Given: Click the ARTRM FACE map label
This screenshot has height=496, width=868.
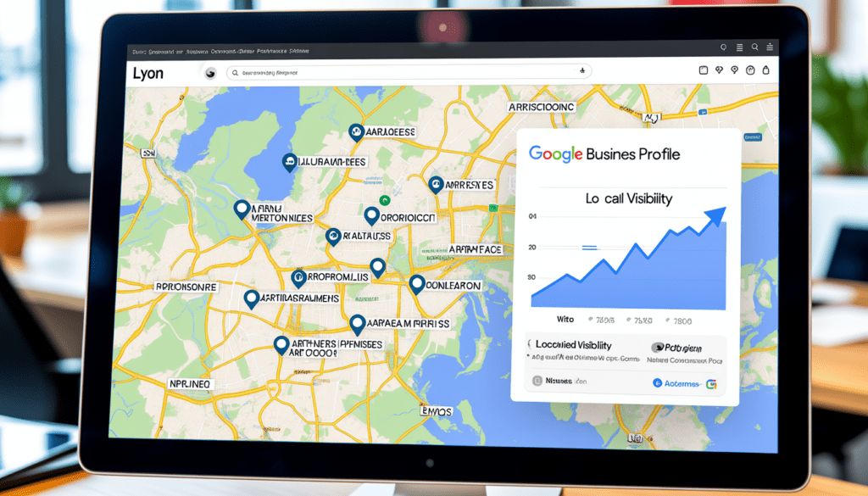Looking at the screenshot, I should click(475, 249).
